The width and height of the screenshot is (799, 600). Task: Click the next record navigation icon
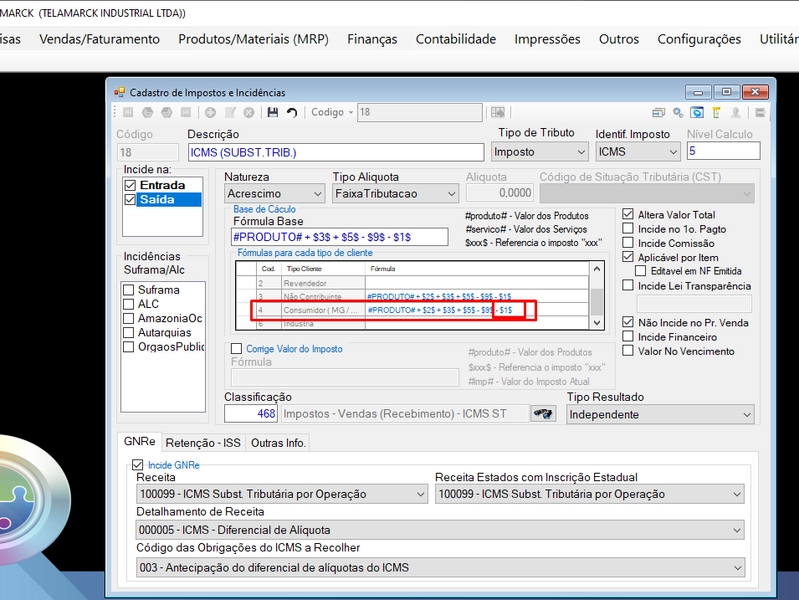tap(167, 112)
